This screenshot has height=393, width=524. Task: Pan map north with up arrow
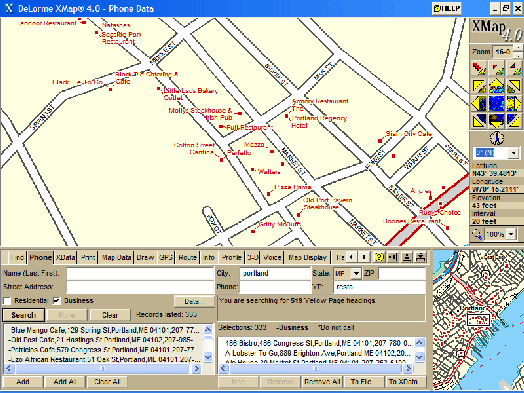coord(496,87)
